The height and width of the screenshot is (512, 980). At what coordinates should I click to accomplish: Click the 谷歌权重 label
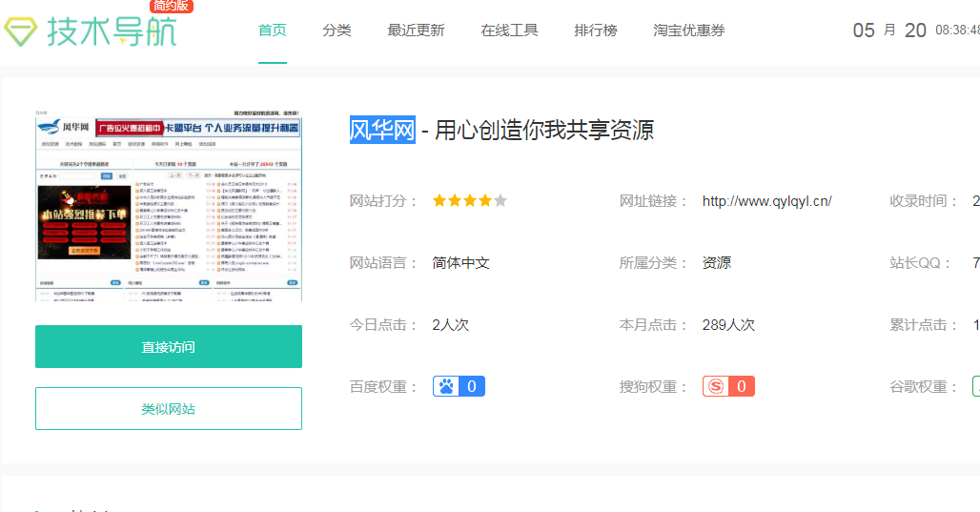pyautogui.click(x=924, y=386)
